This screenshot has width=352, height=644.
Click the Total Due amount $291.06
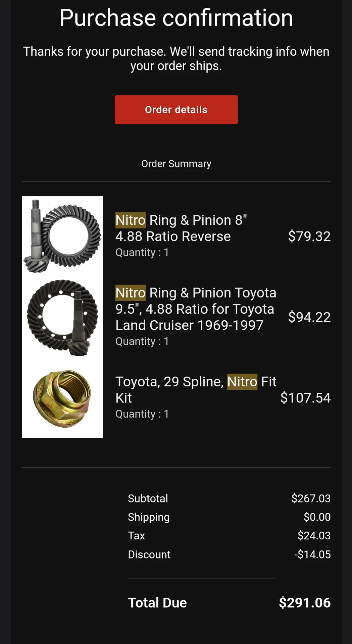(x=305, y=603)
